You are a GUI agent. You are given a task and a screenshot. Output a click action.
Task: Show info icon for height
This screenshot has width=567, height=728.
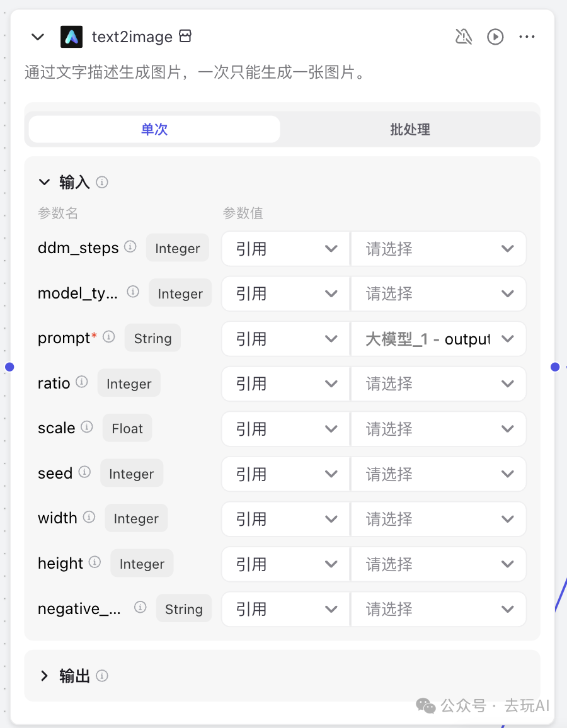(94, 562)
